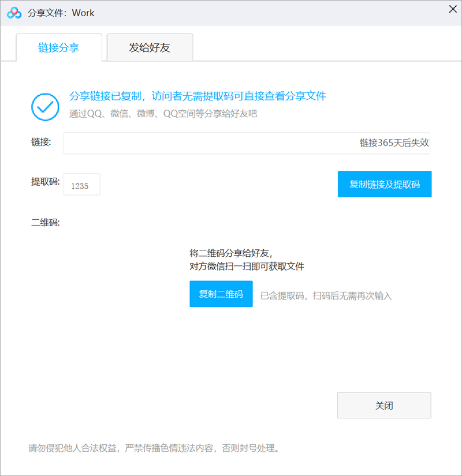This screenshot has width=462, height=476.
Task: Select the 提取码 code box showing 1235
Action: point(81,184)
